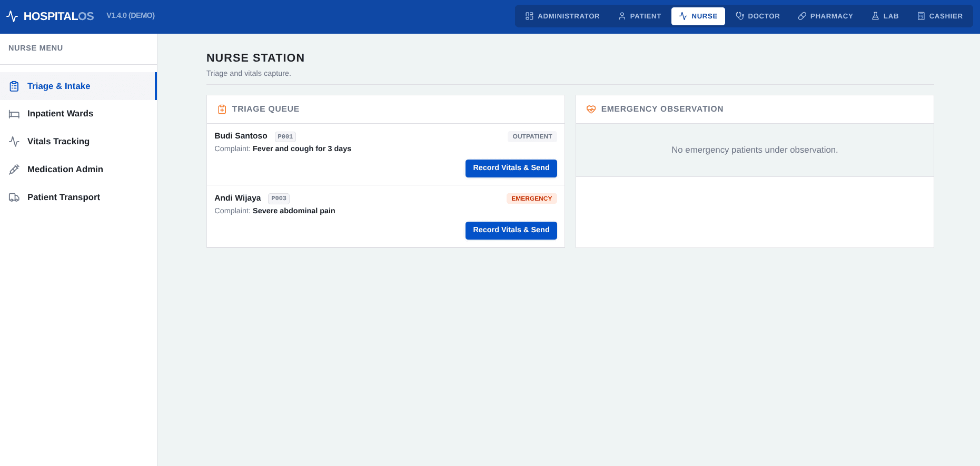
Task: Open the Lab role tab
Action: pos(885,16)
